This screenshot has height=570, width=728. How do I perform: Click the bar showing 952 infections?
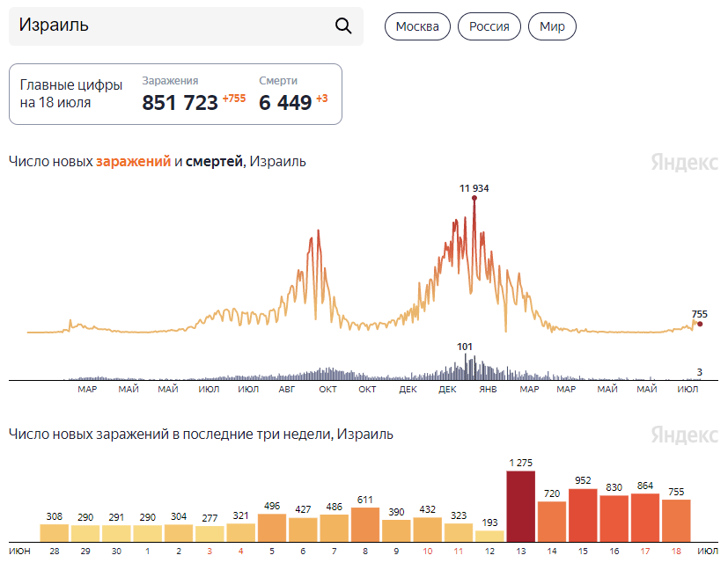pyautogui.click(x=583, y=515)
